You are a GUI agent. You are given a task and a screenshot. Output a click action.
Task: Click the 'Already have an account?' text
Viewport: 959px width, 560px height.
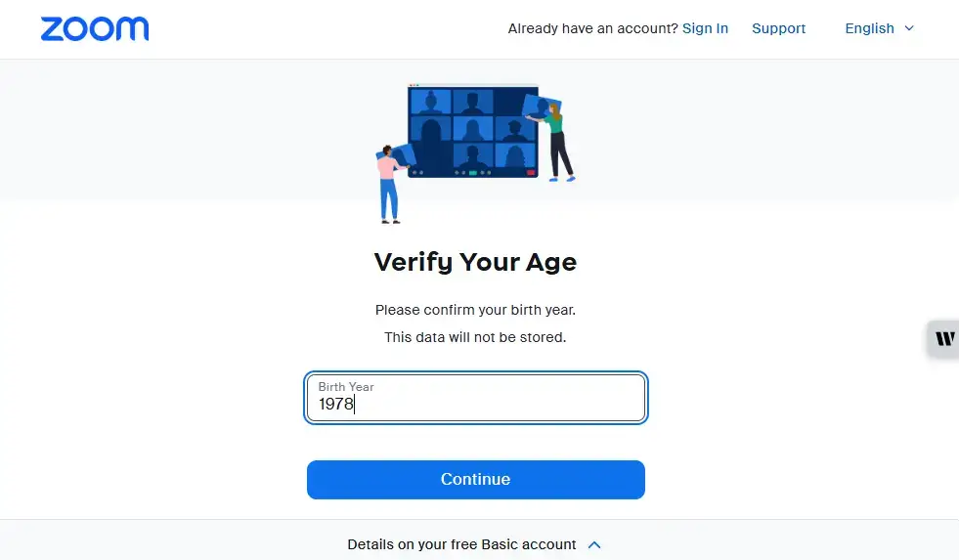tap(592, 28)
